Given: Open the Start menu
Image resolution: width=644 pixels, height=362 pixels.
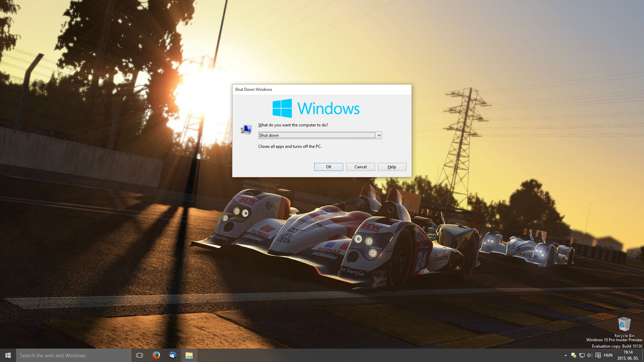Looking at the screenshot, I should pos(8,355).
